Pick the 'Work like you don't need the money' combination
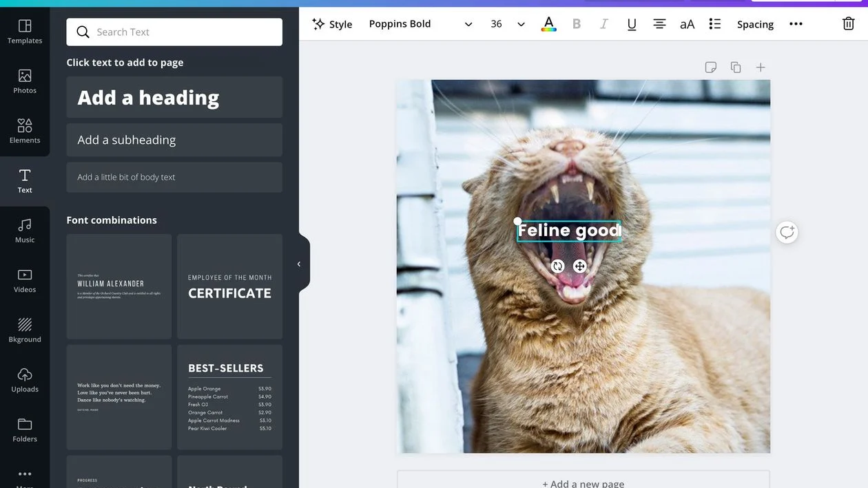The height and width of the screenshot is (488, 868). coord(119,397)
